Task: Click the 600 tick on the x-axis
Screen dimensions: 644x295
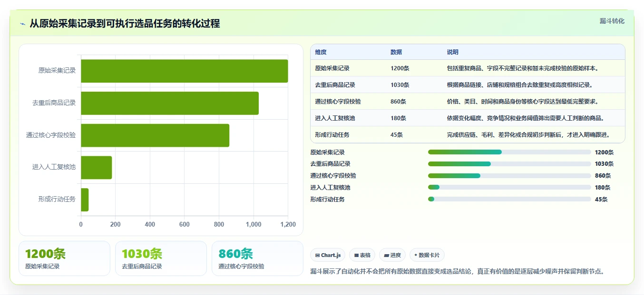Action: [x=184, y=225]
